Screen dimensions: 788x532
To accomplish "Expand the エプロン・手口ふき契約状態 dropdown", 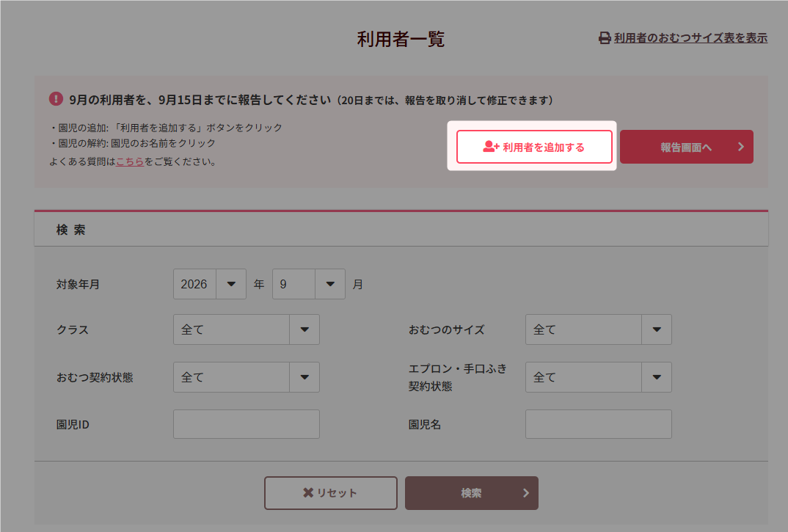I will [x=599, y=377].
